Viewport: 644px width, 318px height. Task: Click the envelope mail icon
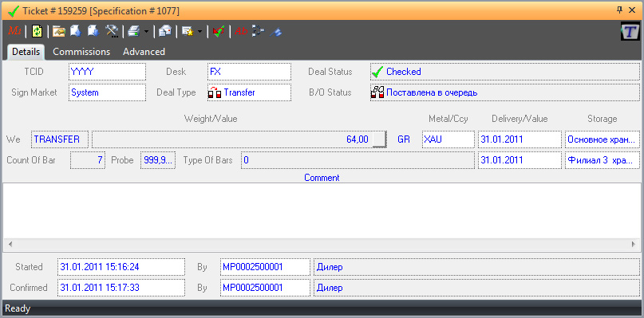coord(164,31)
